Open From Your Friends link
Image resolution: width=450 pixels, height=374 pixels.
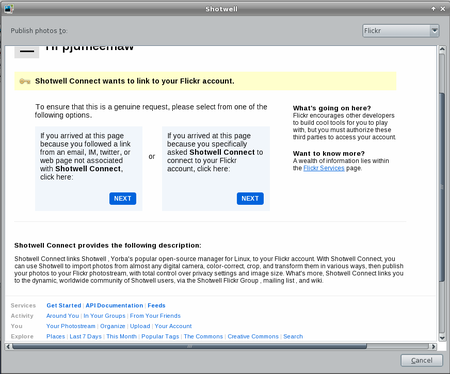155,316
